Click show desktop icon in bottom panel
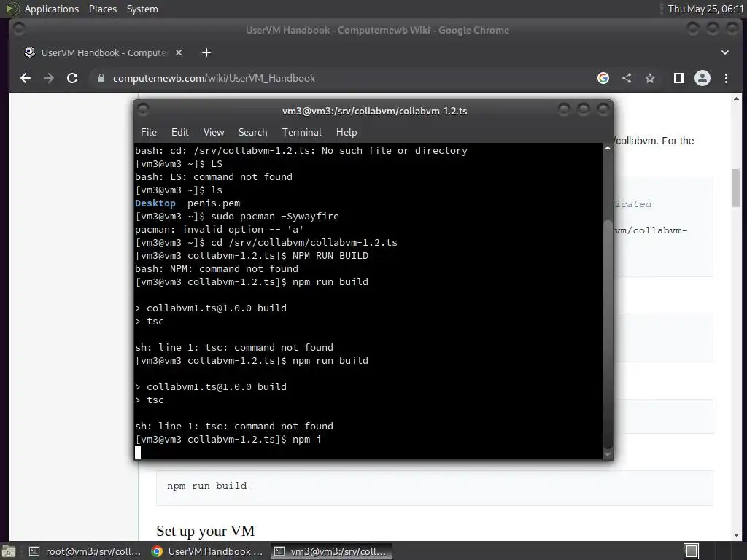The image size is (747, 560). tap(8, 551)
